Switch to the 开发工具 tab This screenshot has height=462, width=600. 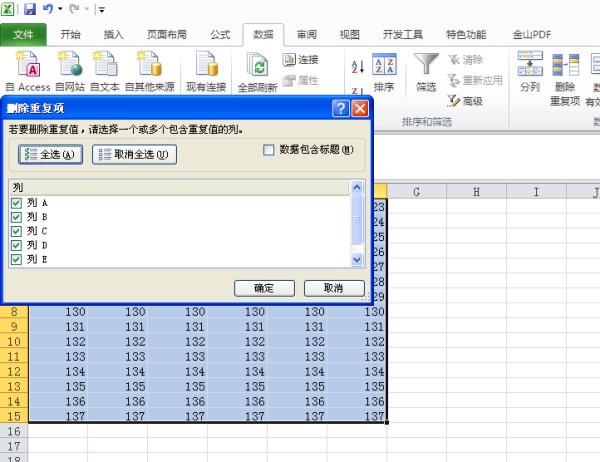tap(403, 34)
